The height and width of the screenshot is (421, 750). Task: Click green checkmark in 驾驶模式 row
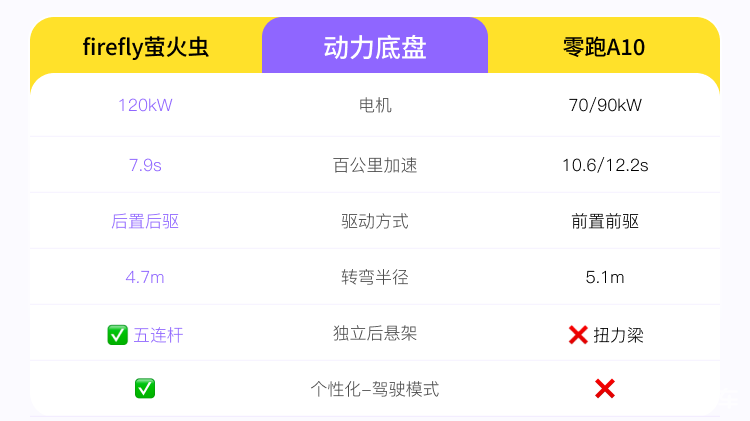click(x=145, y=389)
